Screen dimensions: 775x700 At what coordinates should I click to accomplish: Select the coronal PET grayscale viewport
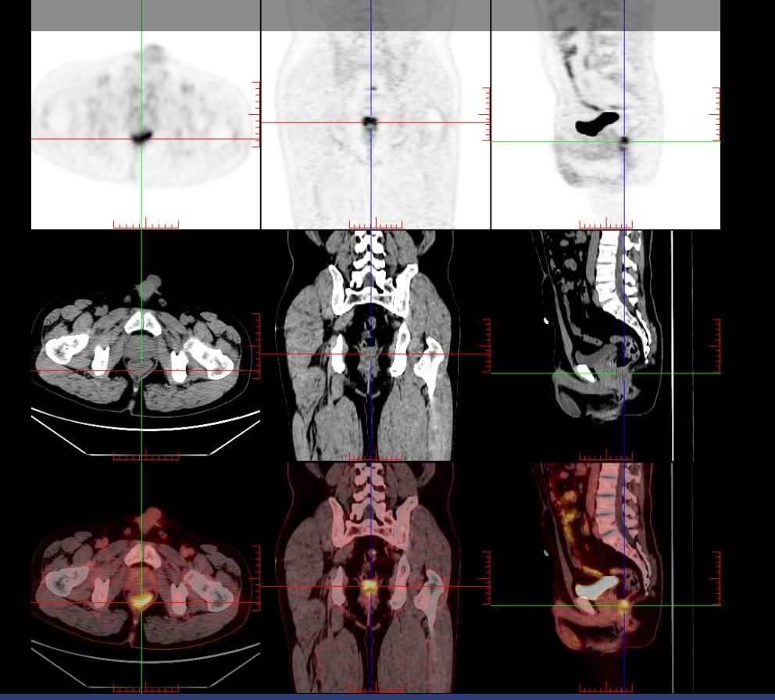tap(376, 115)
